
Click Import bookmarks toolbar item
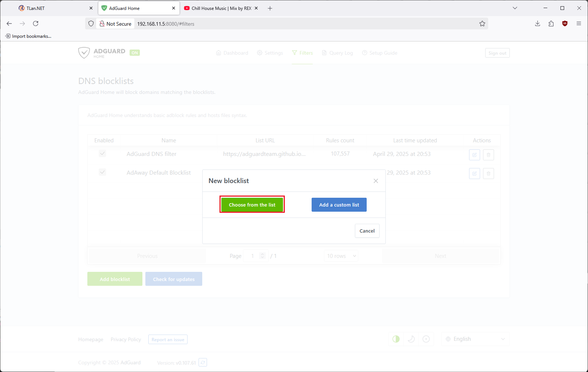tap(28, 36)
